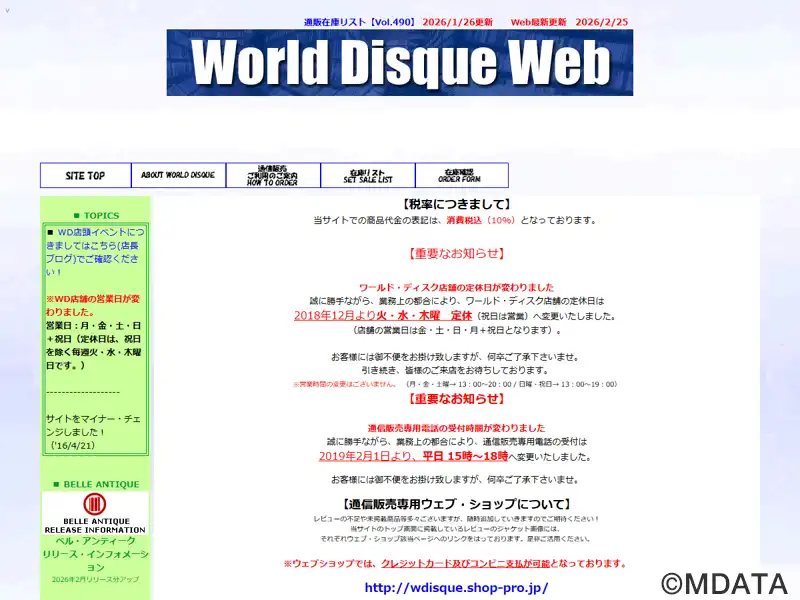The image size is (800, 600).
Task: Click the Web最新更新 2026/2/25 text
Action: [569, 22]
